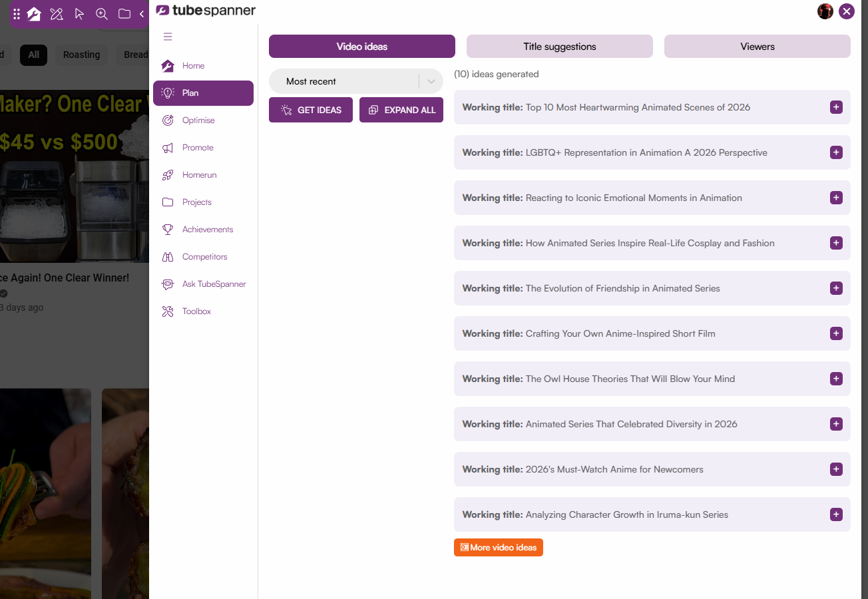Switch to Viewers tab
This screenshot has height=599, width=868.
pyautogui.click(x=758, y=47)
